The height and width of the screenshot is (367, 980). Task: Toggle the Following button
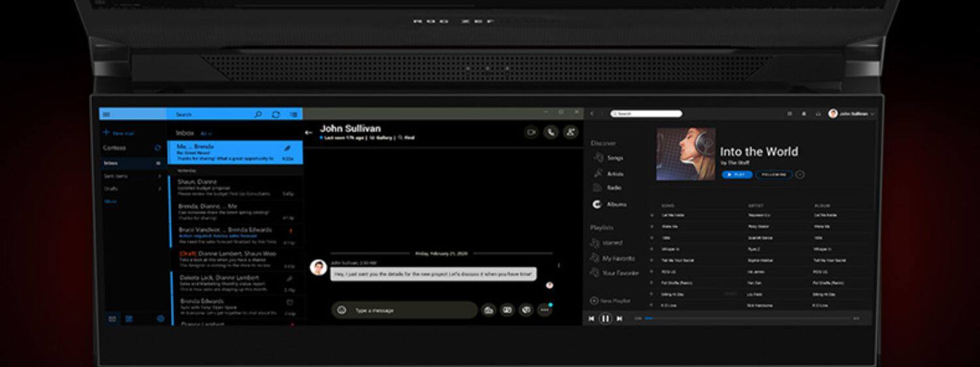click(x=774, y=175)
